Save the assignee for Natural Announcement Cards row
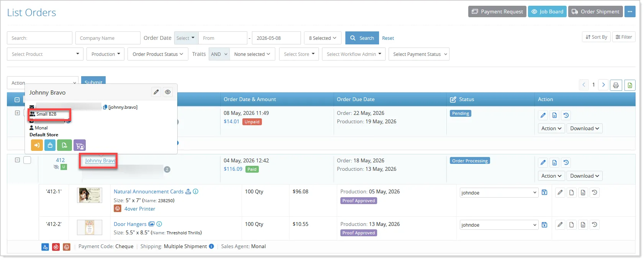644x260 pixels. (544, 192)
